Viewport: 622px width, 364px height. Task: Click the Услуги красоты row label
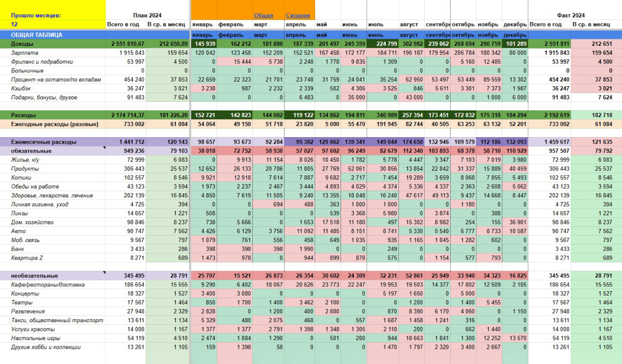coord(33,329)
